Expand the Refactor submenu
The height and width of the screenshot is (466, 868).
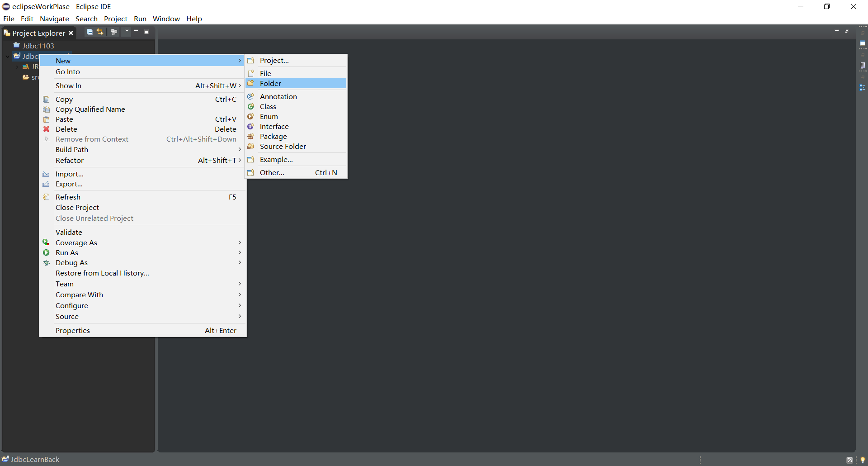point(142,160)
